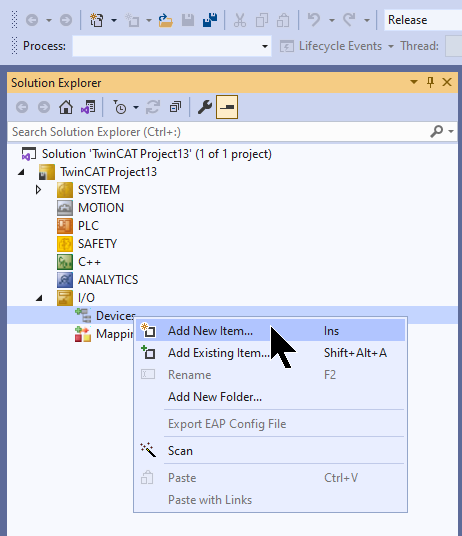Click the Collapse All icon
462x536 pixels.
tap(175, 107)
